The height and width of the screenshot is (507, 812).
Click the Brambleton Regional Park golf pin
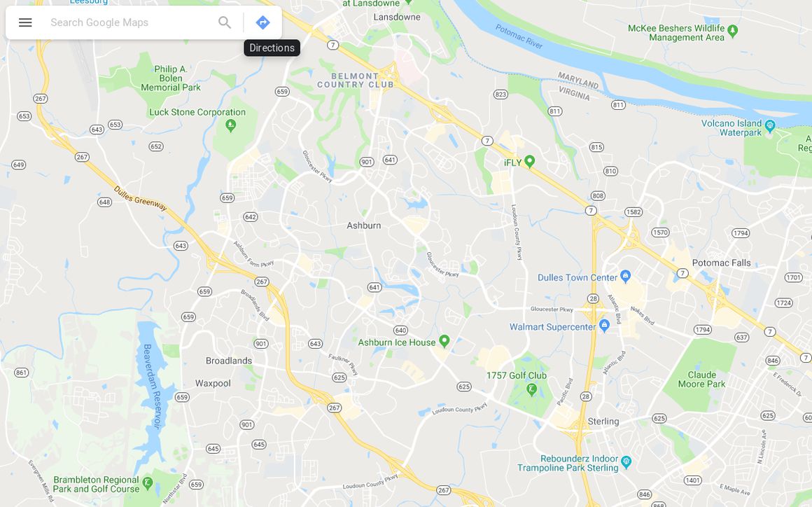click(148, 484)
